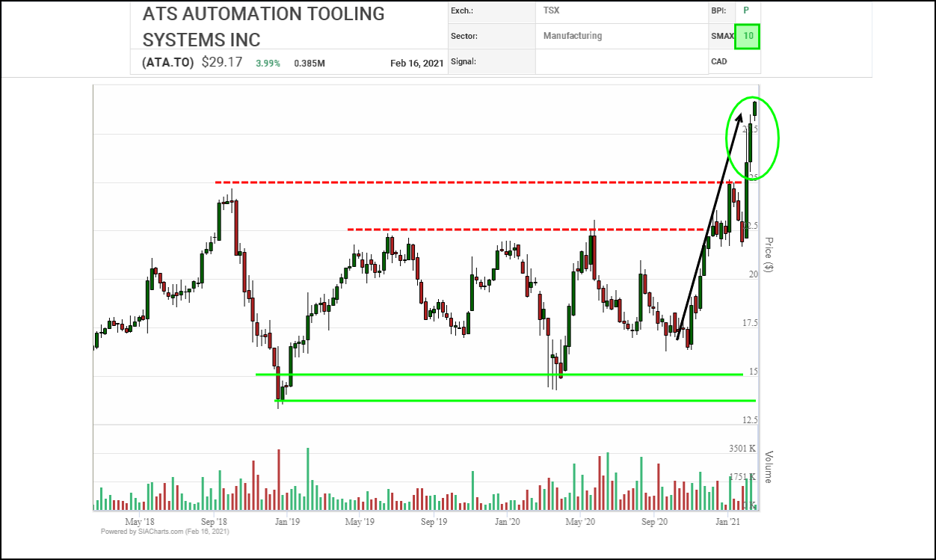Click the Feb 16, 2021 date in header

(416, 64)
